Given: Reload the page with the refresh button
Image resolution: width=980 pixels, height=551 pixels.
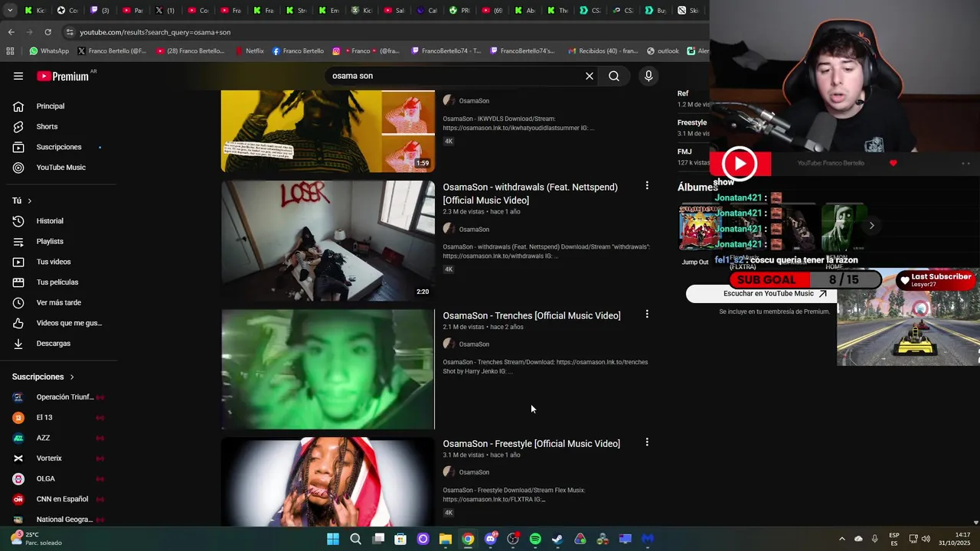Looking at the screenshot, I should point(47,32).
